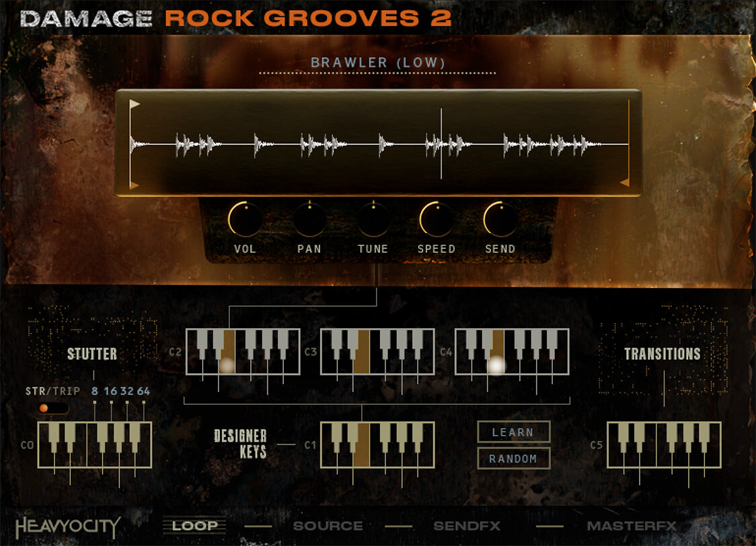Image resolution: width=756 pixels, height=546 pixels.
Task: Switch to the LOOP tab
Action: 195,526
